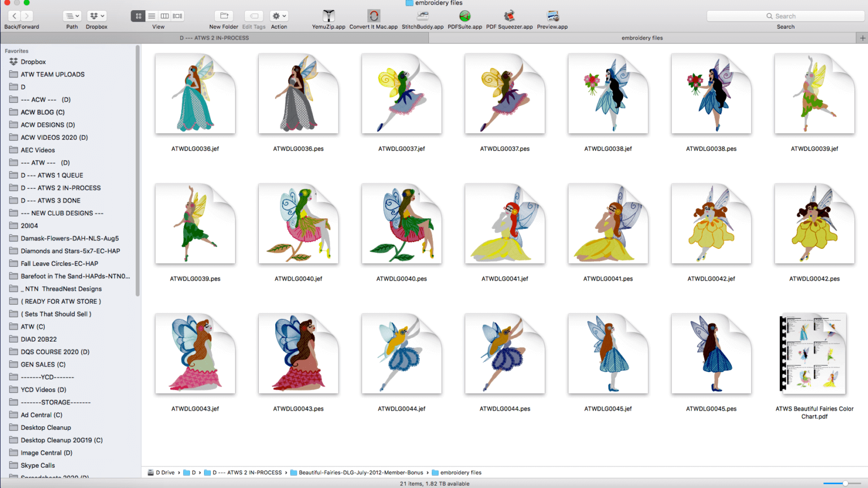Open a new tab with the plus button

[x=863, y=38]
